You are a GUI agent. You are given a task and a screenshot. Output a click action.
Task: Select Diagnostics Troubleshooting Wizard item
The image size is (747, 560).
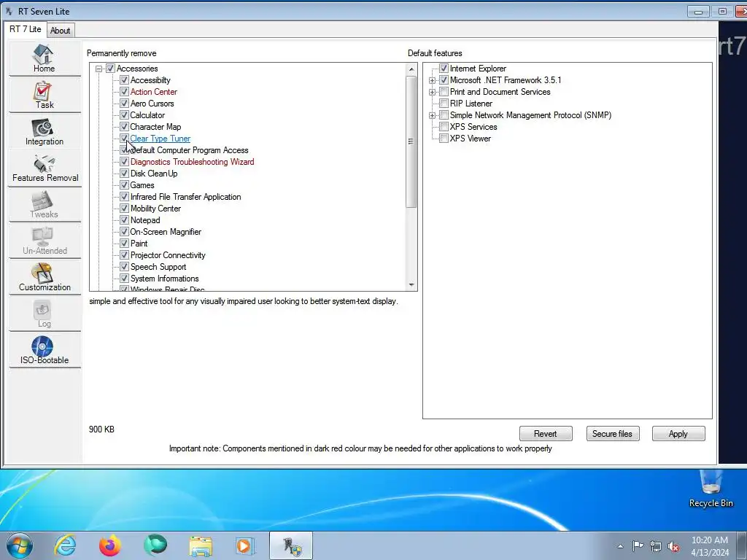(x=192, y=162)
